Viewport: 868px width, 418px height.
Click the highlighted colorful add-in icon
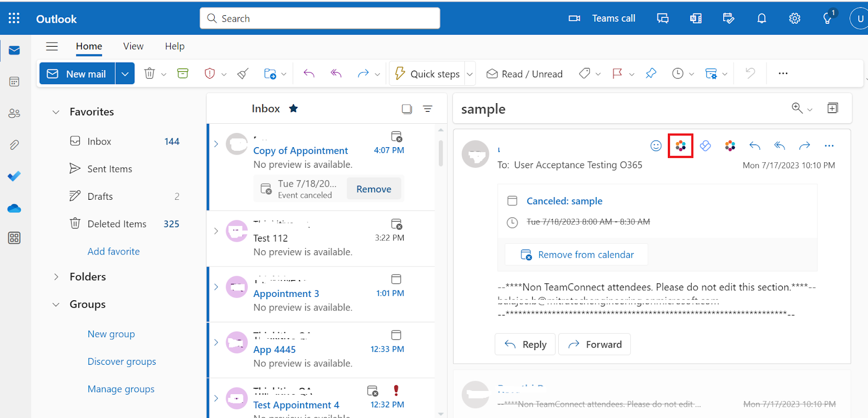tap(680, 145)
